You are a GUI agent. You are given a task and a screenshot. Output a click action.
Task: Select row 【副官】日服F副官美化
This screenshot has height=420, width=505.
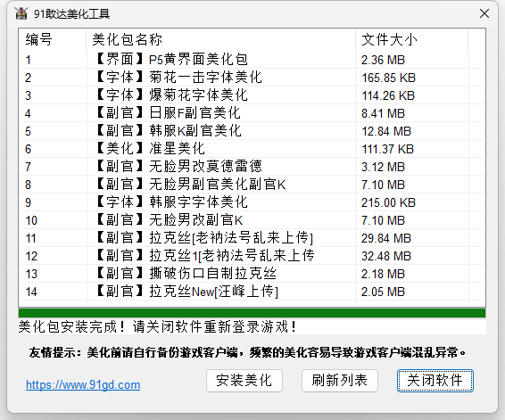coord(252,113)
